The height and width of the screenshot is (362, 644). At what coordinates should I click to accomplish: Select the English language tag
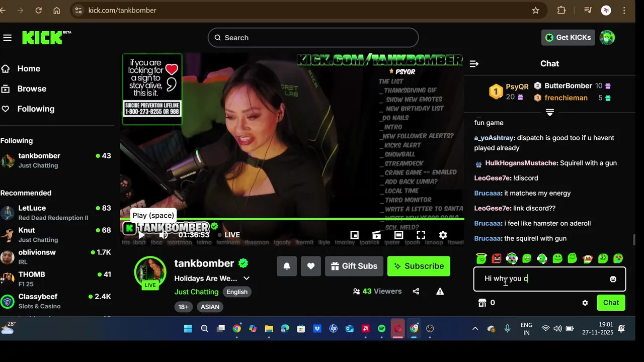(237, 292)
